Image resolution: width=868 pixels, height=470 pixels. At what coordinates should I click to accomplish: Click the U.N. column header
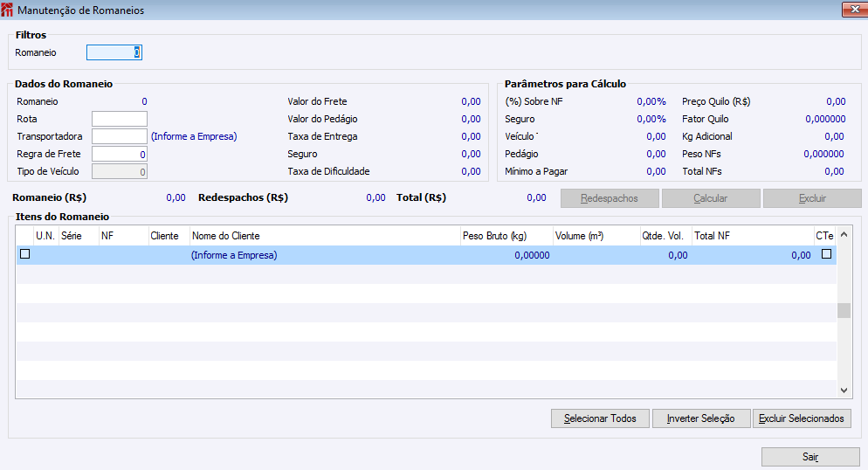pos(45,236)
